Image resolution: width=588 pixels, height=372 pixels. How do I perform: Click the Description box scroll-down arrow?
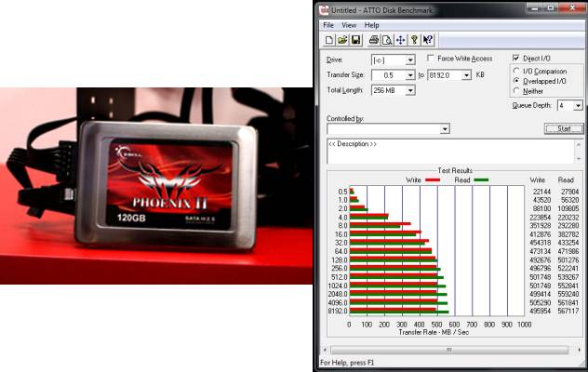coord(579,159)
